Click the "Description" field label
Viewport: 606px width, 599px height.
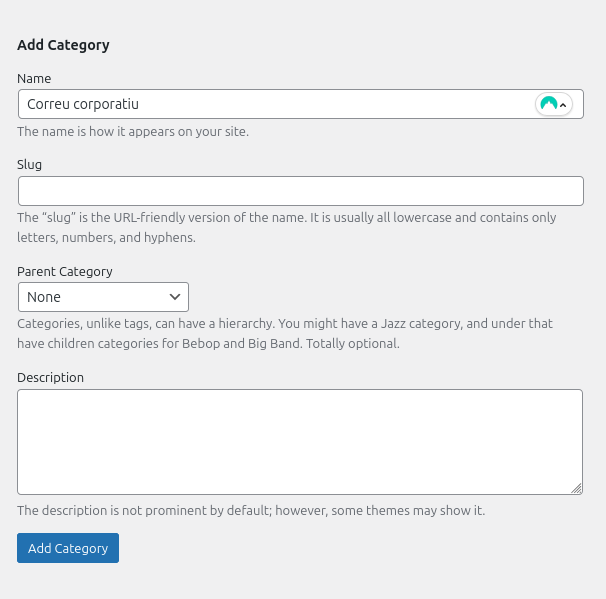pos(51,377)
